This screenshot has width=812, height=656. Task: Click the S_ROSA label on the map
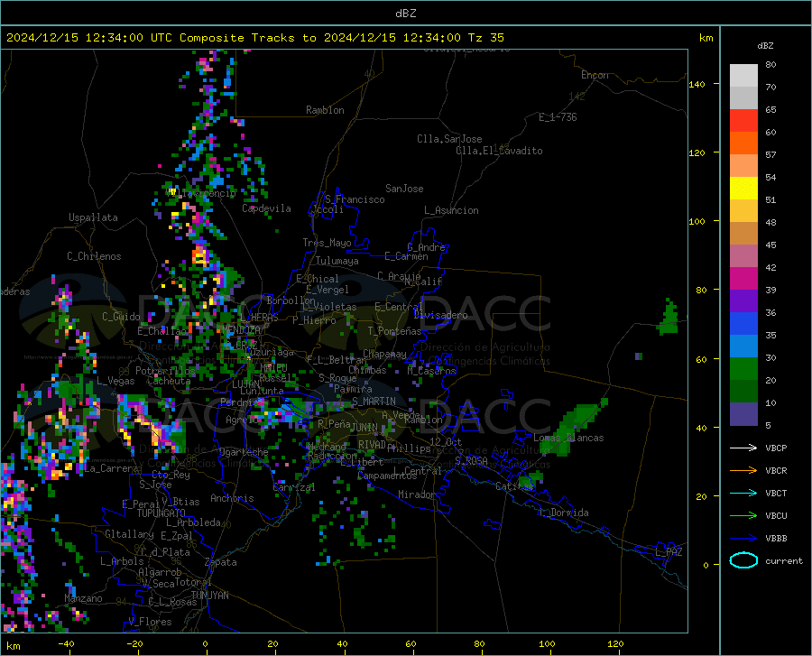[471, 460]
